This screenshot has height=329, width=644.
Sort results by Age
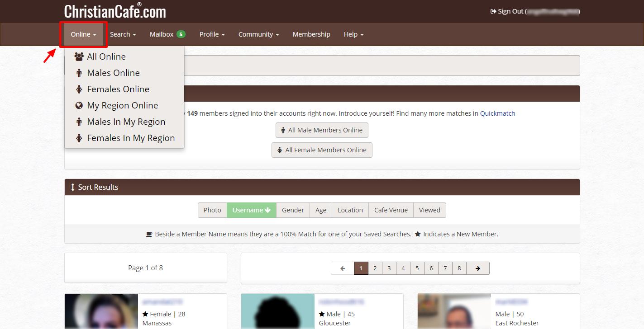click(321, 210)
